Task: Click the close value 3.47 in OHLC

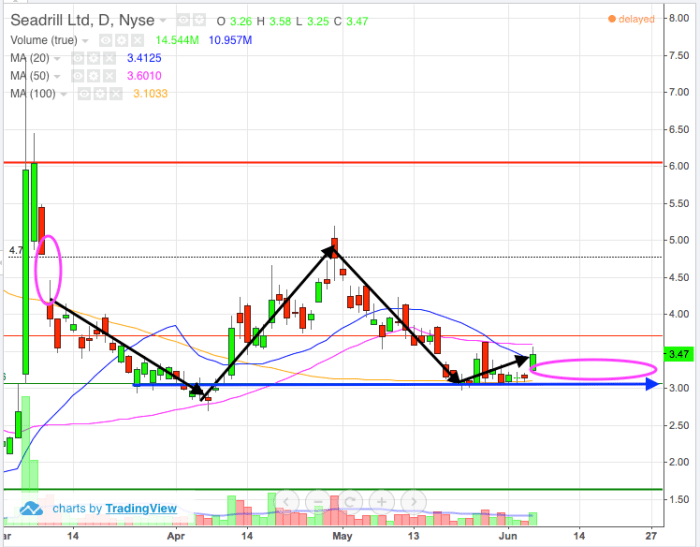Action: click(x=357, y=21)
